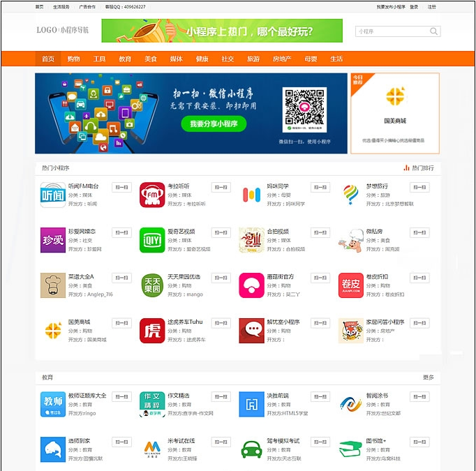
Task: Click the purple 珍爱 app icon
Action: 53,240
